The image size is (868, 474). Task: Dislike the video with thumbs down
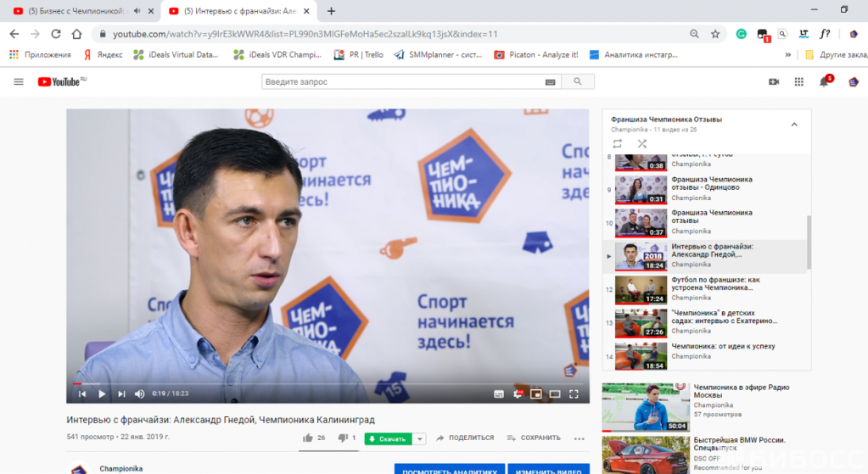click(x=343, y=438)
